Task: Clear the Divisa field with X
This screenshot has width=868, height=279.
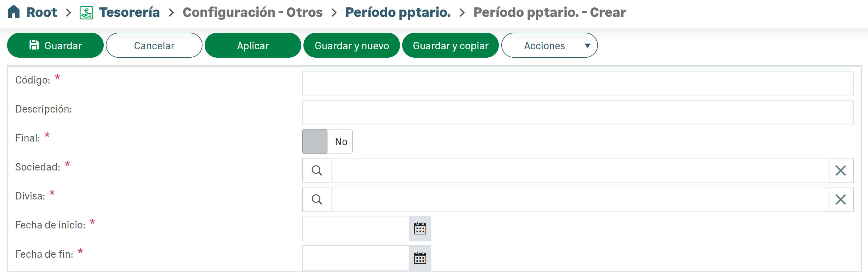Action: click(840, 199)
